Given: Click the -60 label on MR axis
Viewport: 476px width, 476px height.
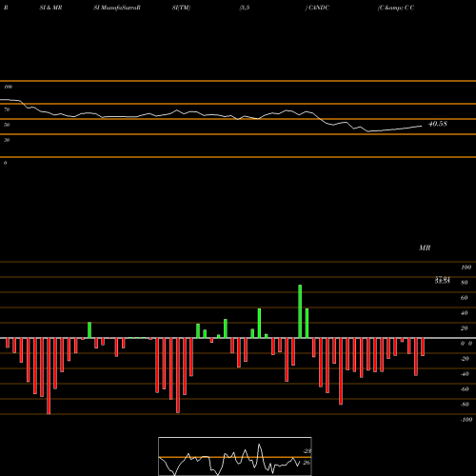Looking at the screenshot, I should click(465, 389).
